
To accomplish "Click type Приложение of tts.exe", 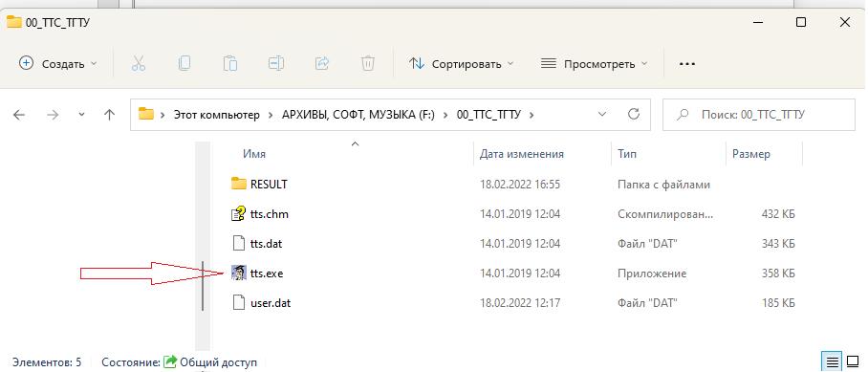I will click(652, 274).
